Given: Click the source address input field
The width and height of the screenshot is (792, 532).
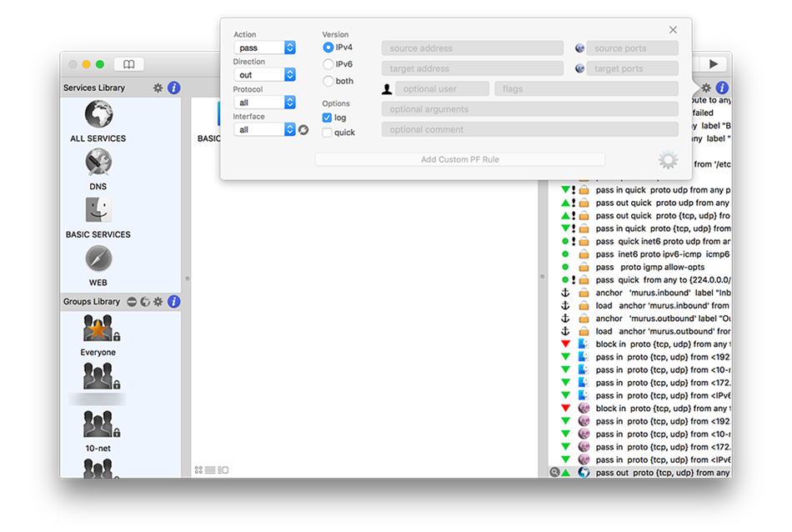Looking at the screenshot, I should (473, 48).
